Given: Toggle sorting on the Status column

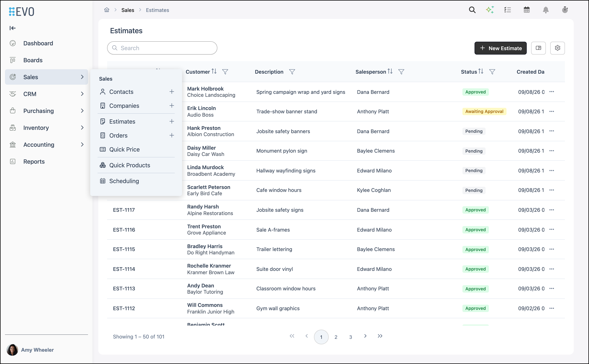Looking at the screenshot, I should (x=481, y=71).
